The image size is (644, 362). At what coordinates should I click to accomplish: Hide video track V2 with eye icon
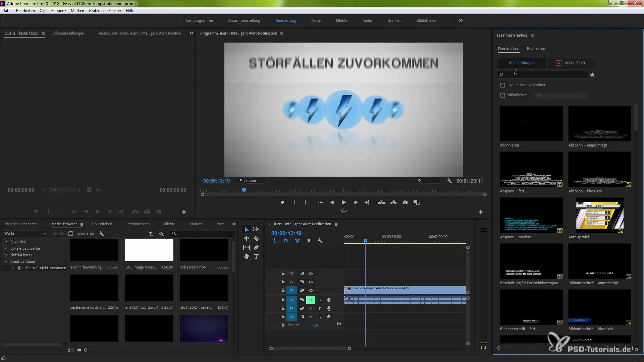click(311, 282)
